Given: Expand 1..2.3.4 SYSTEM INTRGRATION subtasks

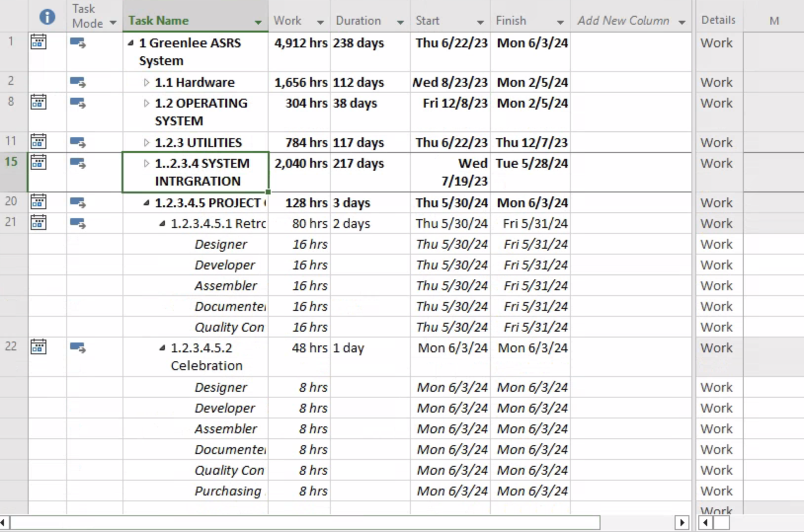Looking at the screenshot, I should point(146,163).
